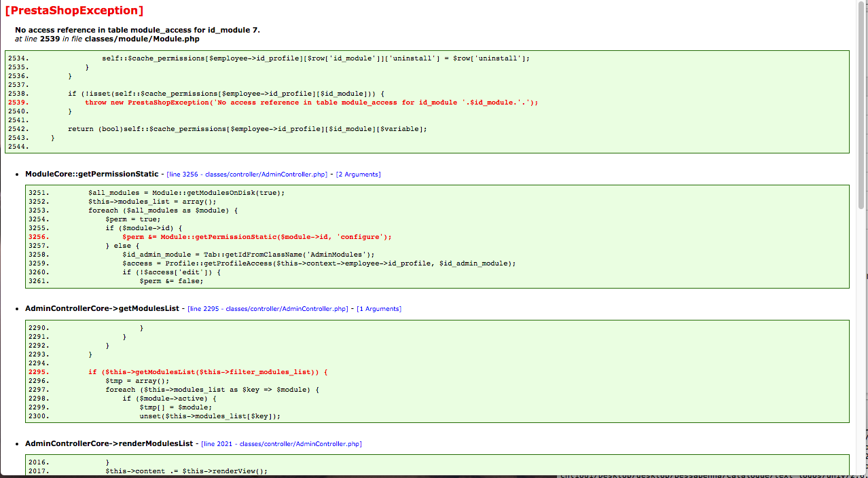Click the highlighted line 3256 $perm statement
The height and width of the screenshot is (478, 868).
pos(257,237)
